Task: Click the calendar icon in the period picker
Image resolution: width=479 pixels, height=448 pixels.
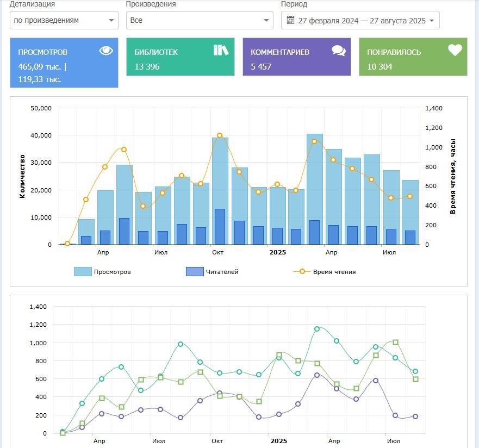Action: (x=290, y=20)
